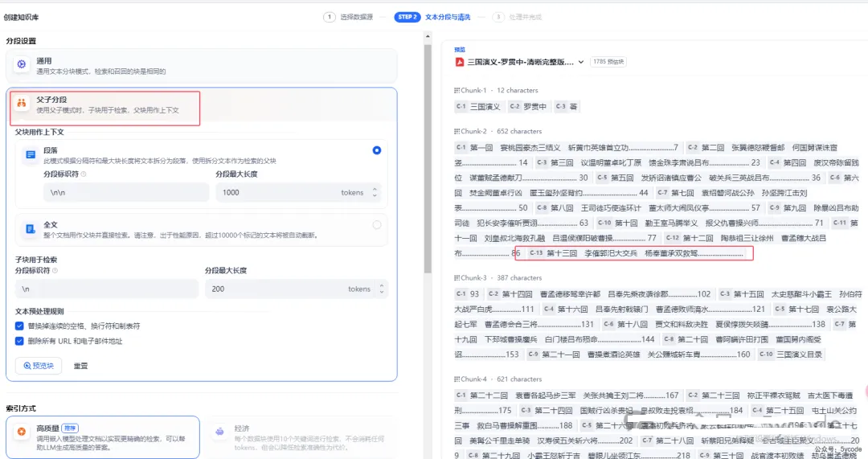Click the help icon beside child 分段标识符
Viewport: 868px width, 459px height.
tap(55, 271)
